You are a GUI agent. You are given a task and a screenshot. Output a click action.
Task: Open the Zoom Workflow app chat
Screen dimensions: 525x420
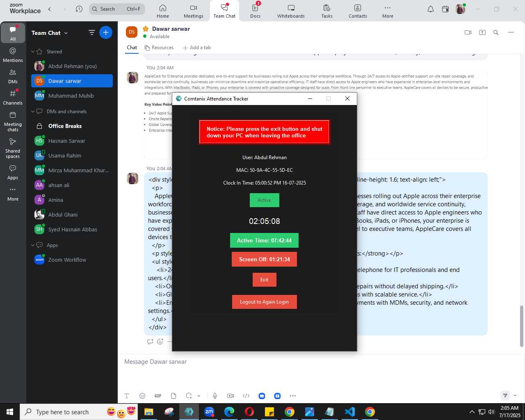72,260
